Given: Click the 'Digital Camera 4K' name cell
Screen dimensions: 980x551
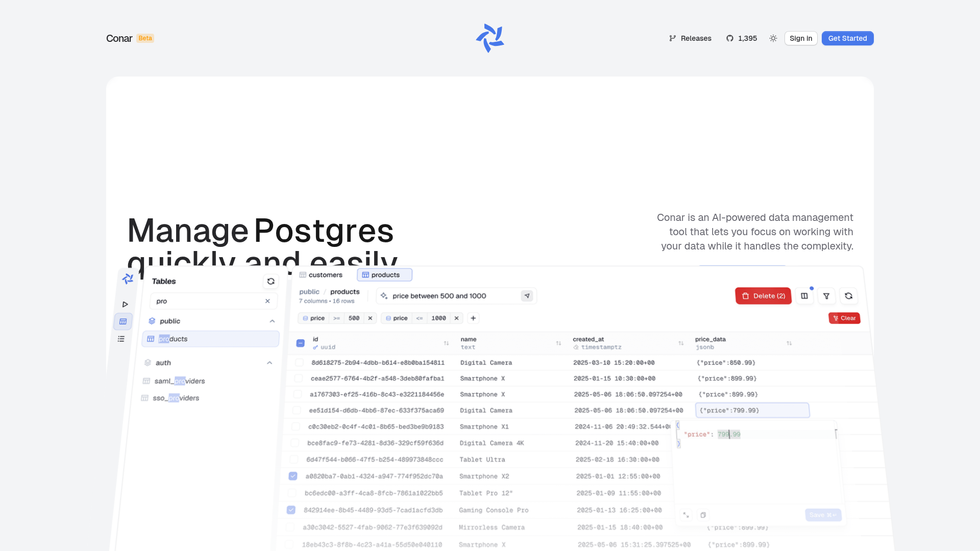Looking at the screenshot, I should 492,443.
